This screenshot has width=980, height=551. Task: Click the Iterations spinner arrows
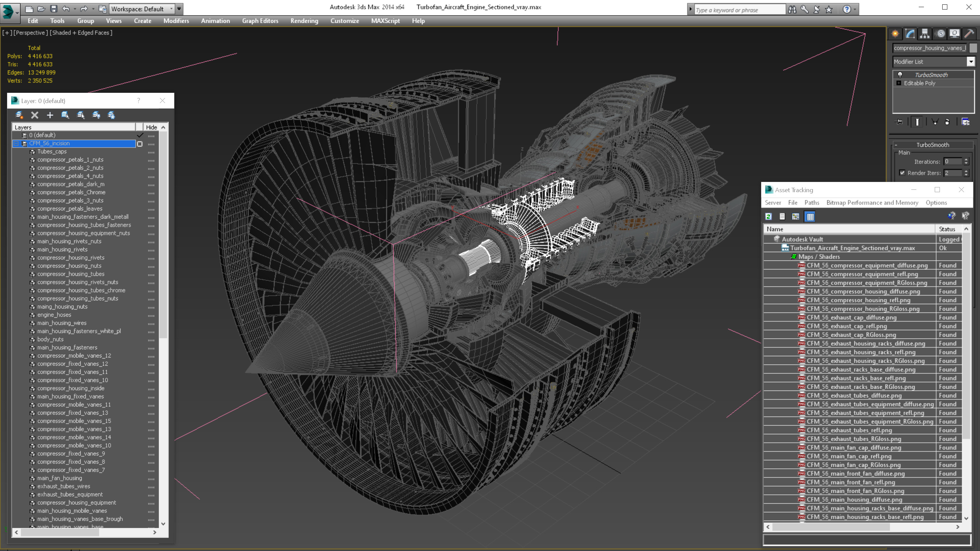pyautogui.click(x=966, y=162)
